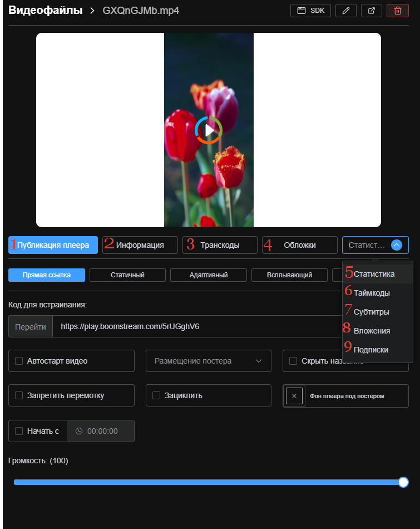Viewport: 420px width, 529px height.
Task: Expand Размещение постера dropdown
Action: click(208, 361)
